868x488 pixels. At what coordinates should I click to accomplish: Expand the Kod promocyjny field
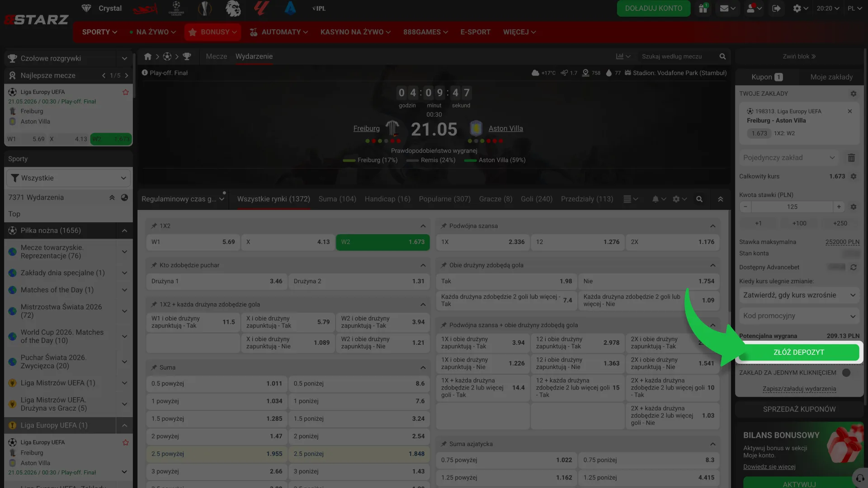799,316
